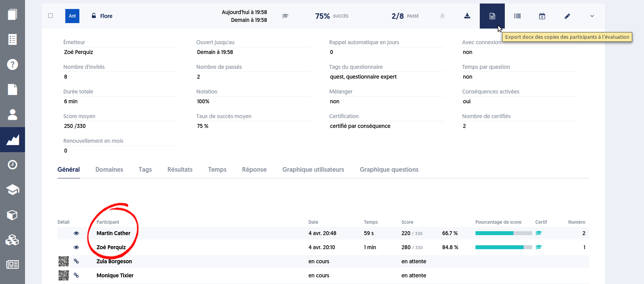Viewport: 644px width, 284px height.
Task: Click the faded laurel icon in header
Action: coord(442,16)
